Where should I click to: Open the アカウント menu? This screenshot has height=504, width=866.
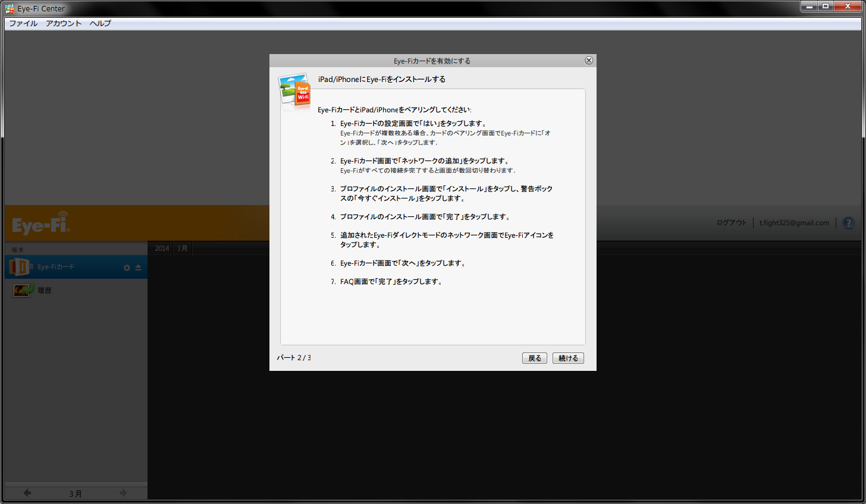[64, 23]
